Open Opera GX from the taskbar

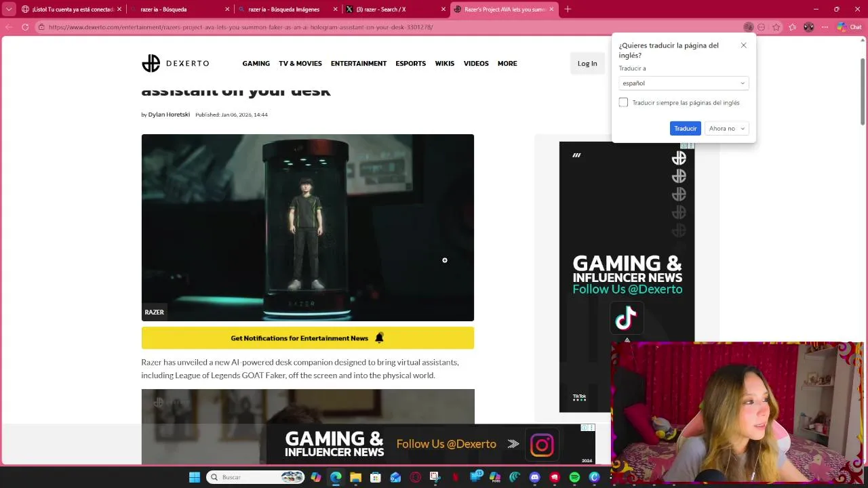point(416,477)
